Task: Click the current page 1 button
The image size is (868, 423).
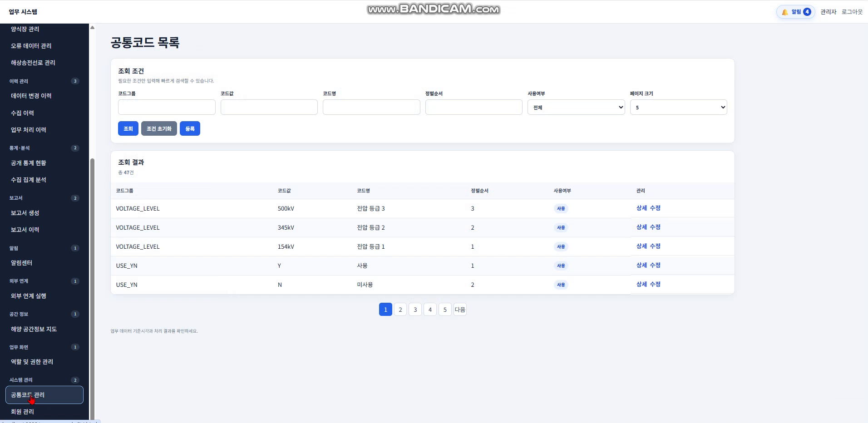Action: coord(385,310)
